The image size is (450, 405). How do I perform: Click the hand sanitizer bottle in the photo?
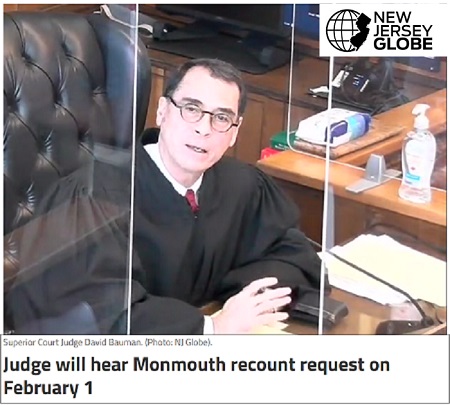(x=417, y=154)
